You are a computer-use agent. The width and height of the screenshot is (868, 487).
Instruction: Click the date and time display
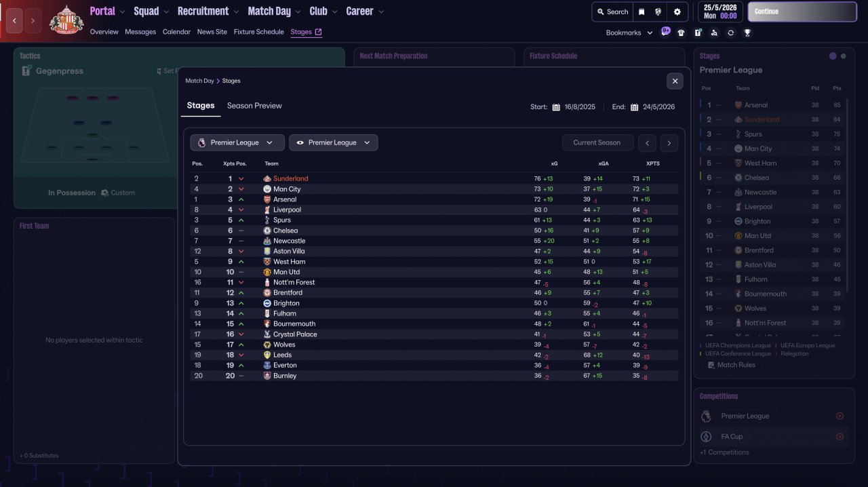[x=720, y=12]
